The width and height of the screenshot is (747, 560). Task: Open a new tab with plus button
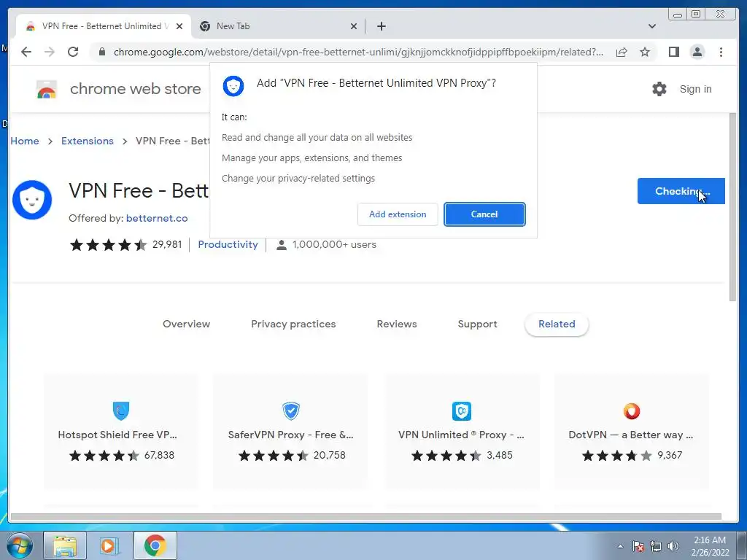coord(381,26)
